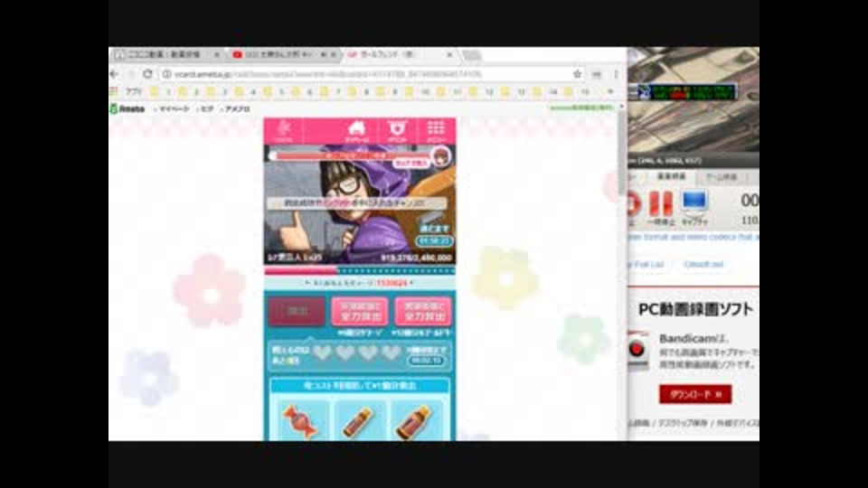The width and height of the screenshot is (868, 488).
Task: Open the ピグ link
Action: (207, 109)
